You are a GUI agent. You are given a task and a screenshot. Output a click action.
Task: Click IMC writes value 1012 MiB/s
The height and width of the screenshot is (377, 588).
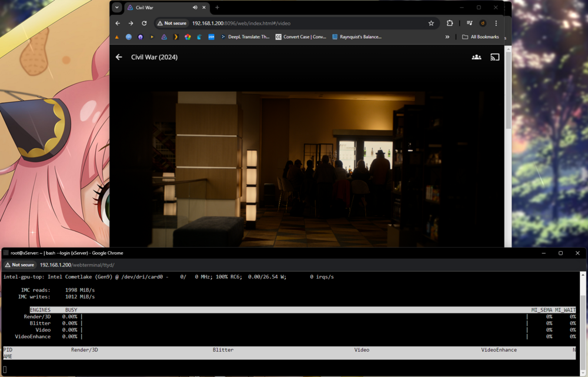tap(80, 297)
